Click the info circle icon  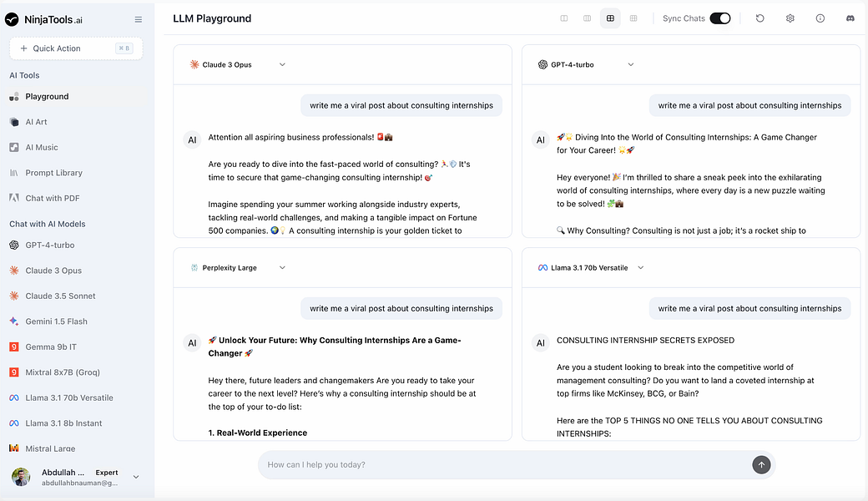click(820, 18)
